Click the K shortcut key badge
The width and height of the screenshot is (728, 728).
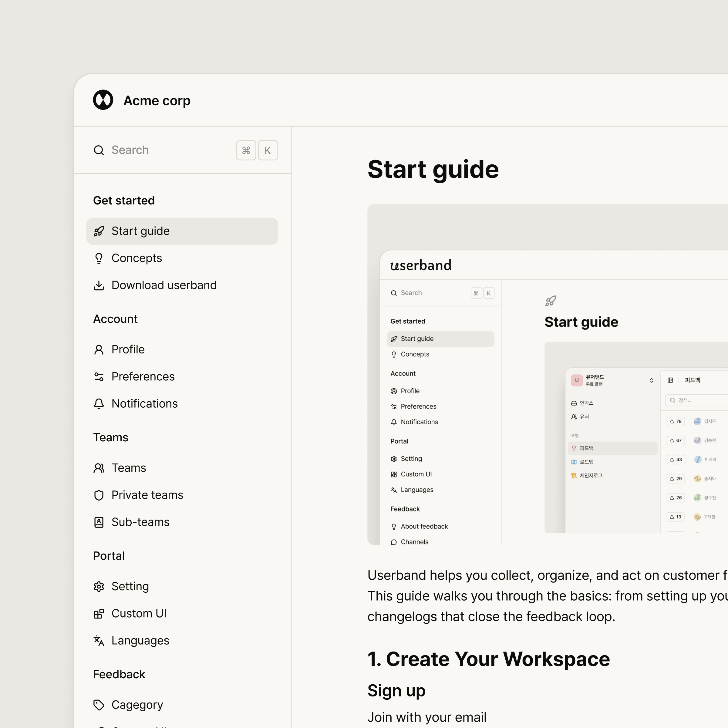(x=268, y=150)
